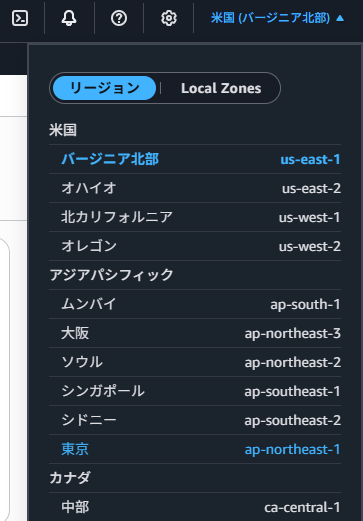Choose 北カリフォルニア us-west-1 region

tap(195, 217)
